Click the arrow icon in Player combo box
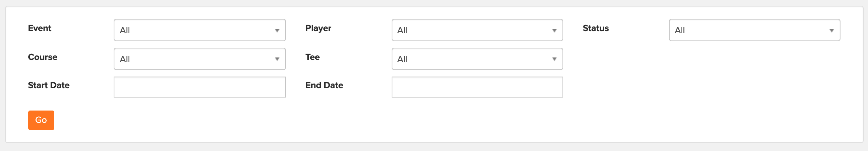 [x=554, y=30]
